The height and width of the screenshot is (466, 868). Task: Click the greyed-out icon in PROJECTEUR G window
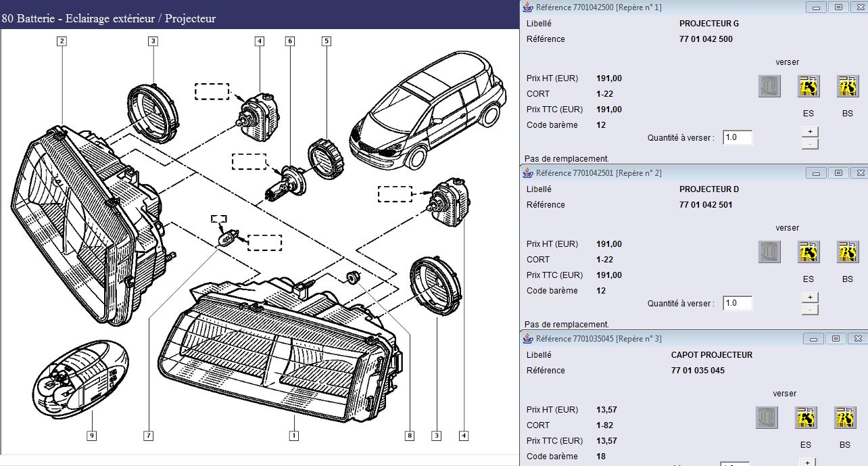[769, 86]
